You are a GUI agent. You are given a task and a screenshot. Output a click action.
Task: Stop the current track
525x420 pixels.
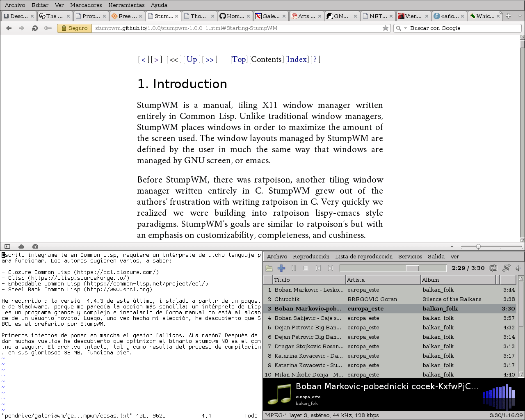pos(306,268)
